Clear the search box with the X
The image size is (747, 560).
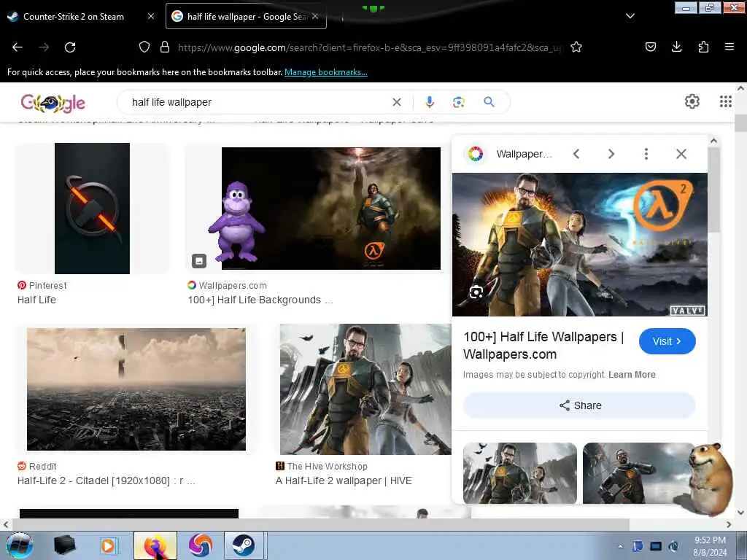396,102
